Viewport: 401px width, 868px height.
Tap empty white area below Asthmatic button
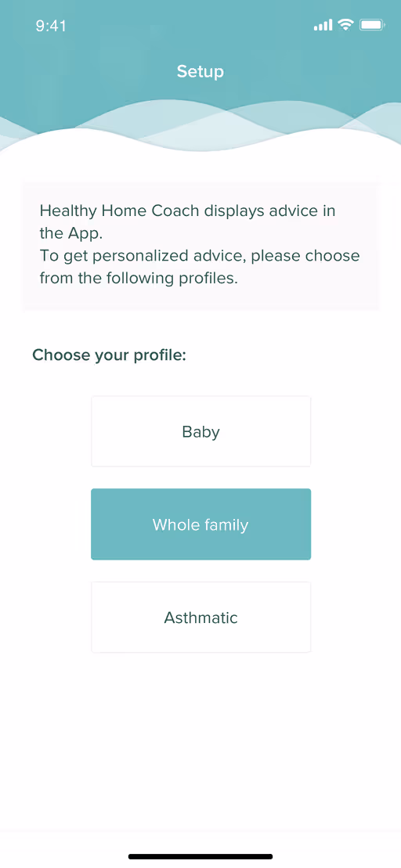coord(200,742)
